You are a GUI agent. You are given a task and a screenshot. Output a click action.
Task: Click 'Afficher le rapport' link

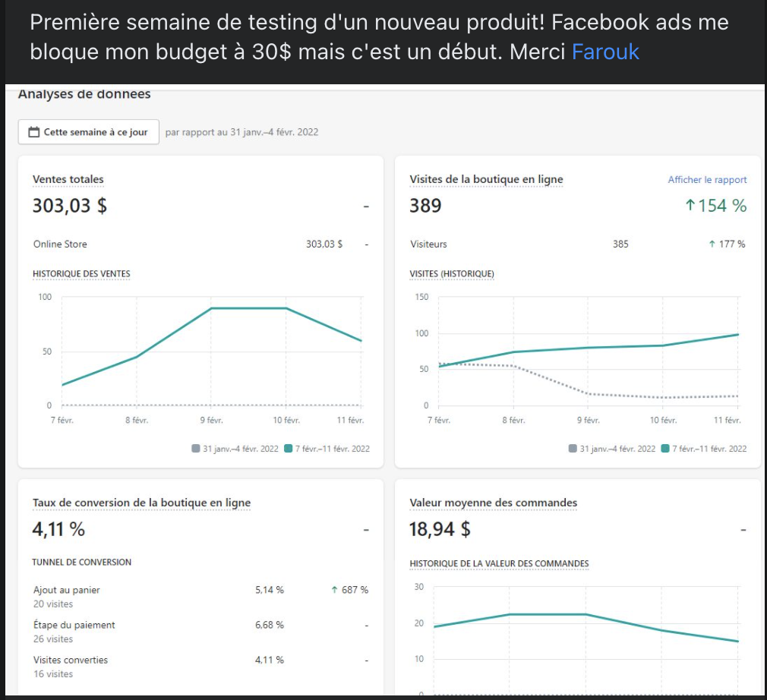pyautogui.click(x=707, y=180)
